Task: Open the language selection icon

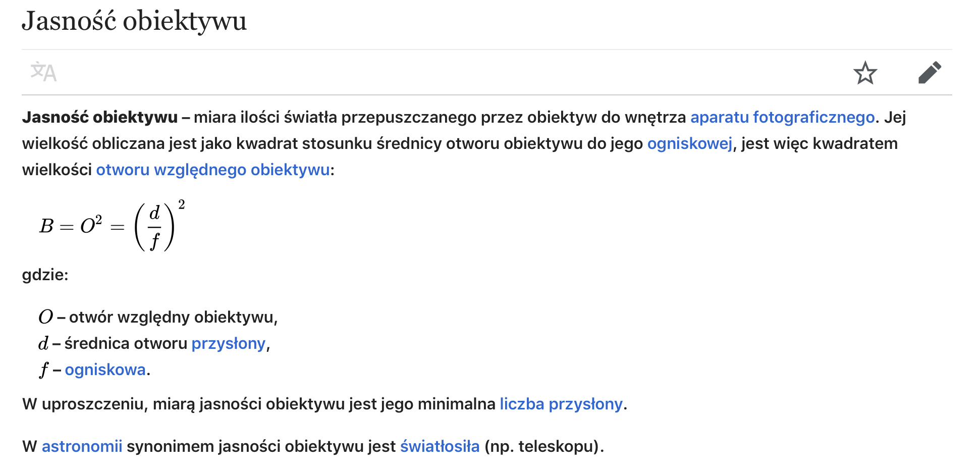Action: click(43, 72)
